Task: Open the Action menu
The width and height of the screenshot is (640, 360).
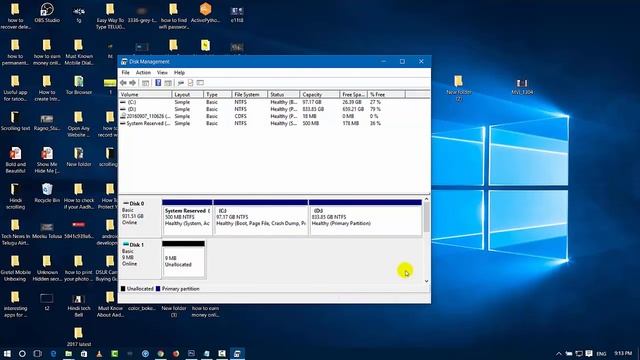Action: click(x=143, y=73)
